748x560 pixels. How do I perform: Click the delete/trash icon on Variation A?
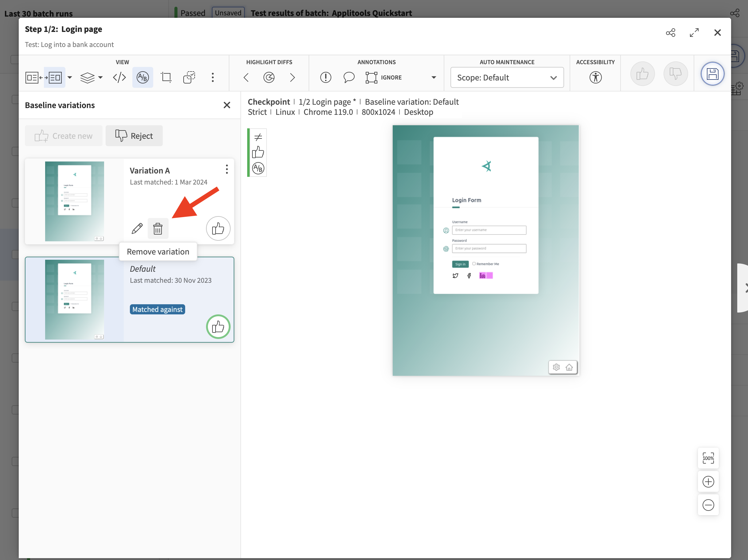[x=158, y=229]
